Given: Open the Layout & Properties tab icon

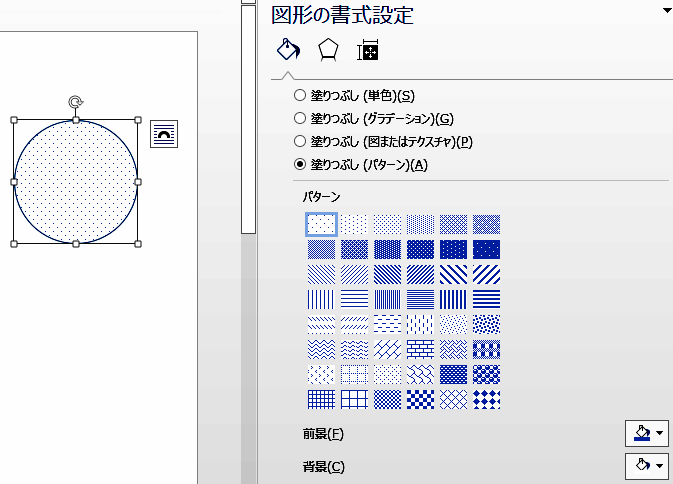Looking at the screenshot, I should pyautogui.click(x=367, y=51).
